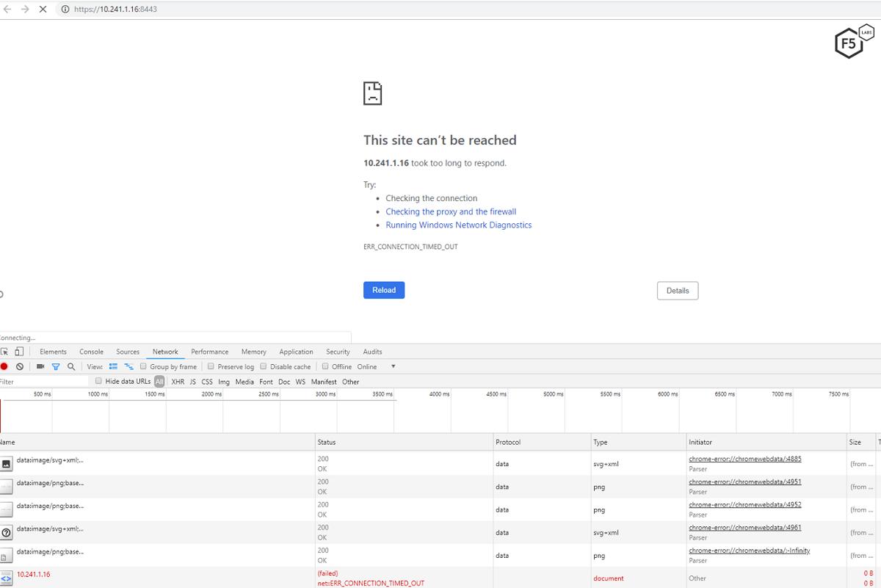Switch to Memory tab

(253, 352)
